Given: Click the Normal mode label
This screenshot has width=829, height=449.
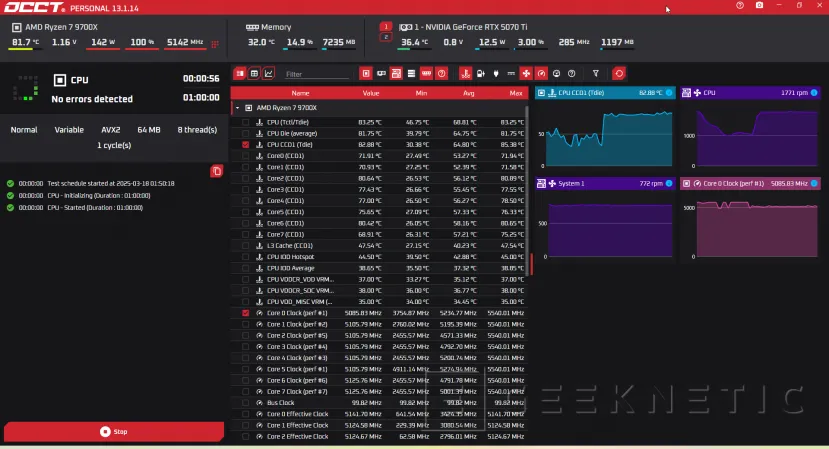Looking at the screenshot, I should 24,130.
